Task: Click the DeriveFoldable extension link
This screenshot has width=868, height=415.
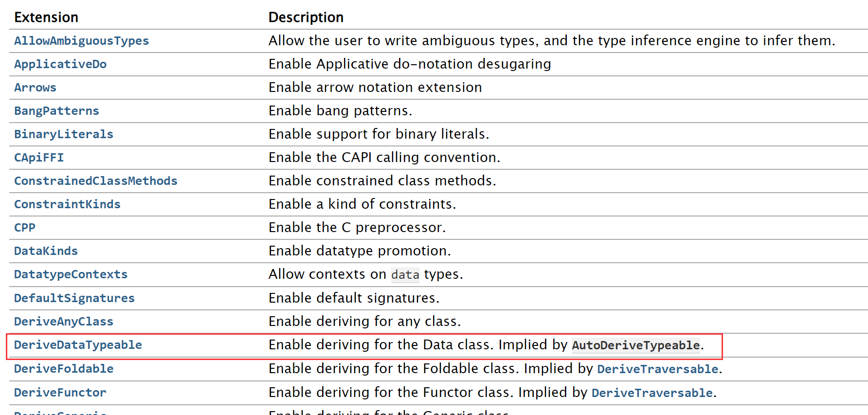Action: (64, 369)
